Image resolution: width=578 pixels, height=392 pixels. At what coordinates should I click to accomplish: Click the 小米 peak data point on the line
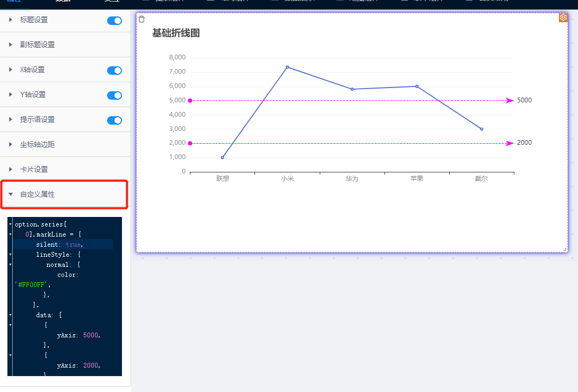[287, 67]
